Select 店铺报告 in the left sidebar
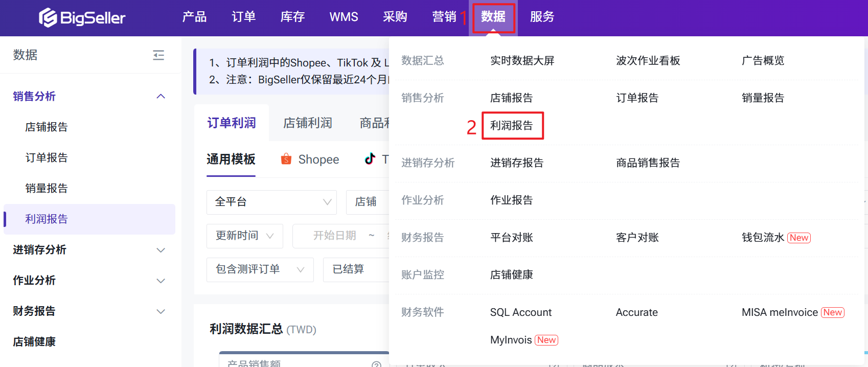The height and width of the screenshot is (367, 868). tap(47, 127)
